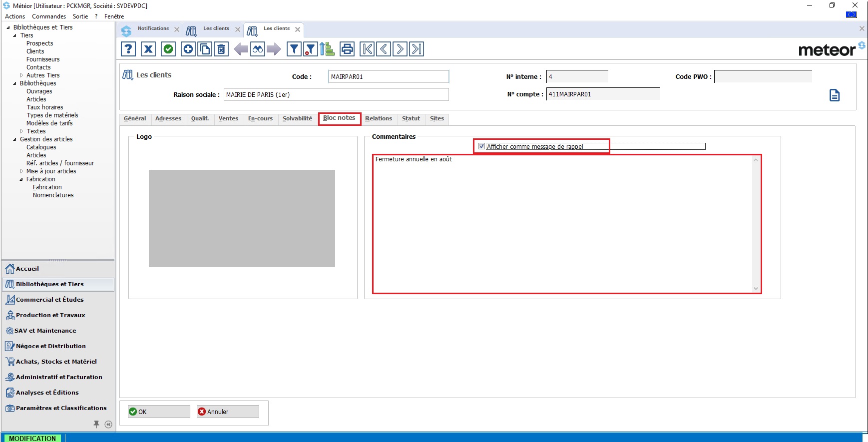Click the comments box scrollbar down arrow
This screenshot has width=868, height=442.
coord(756,288)
